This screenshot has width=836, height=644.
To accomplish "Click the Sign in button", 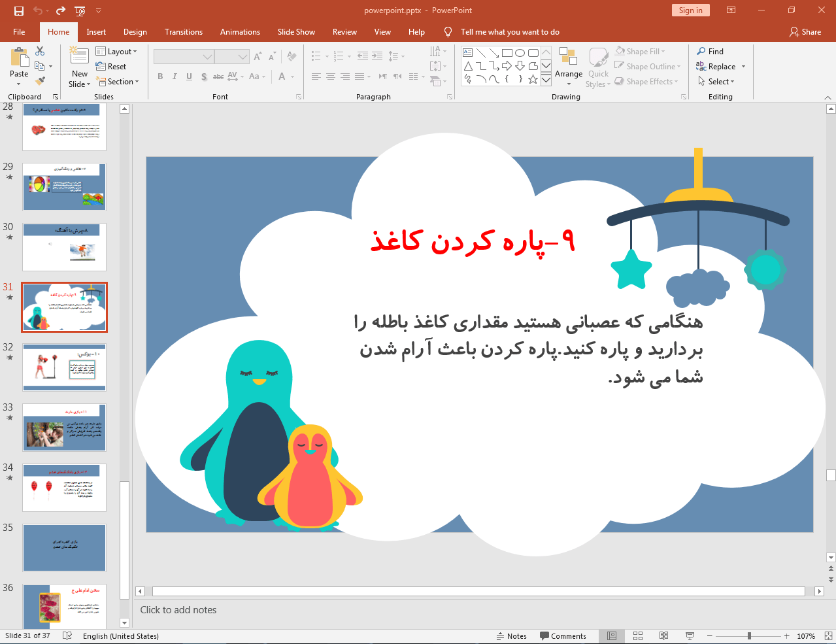I will (690, 10).
